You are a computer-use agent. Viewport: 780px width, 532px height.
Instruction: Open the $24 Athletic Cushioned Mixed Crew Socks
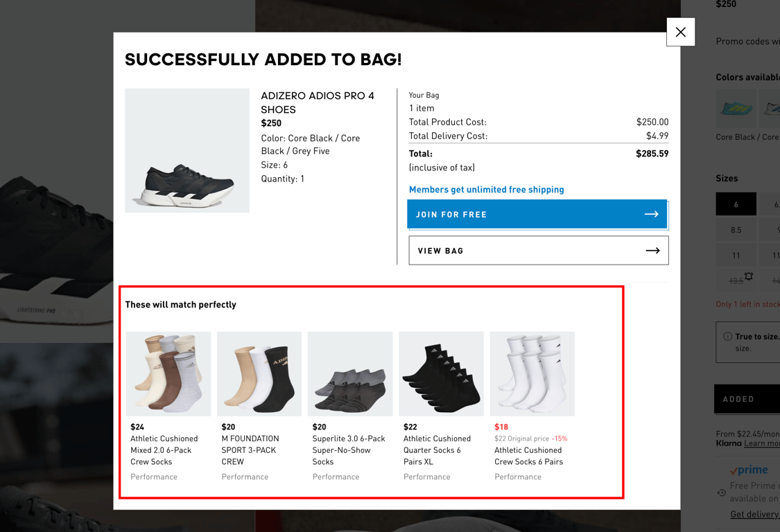(168, 374)
